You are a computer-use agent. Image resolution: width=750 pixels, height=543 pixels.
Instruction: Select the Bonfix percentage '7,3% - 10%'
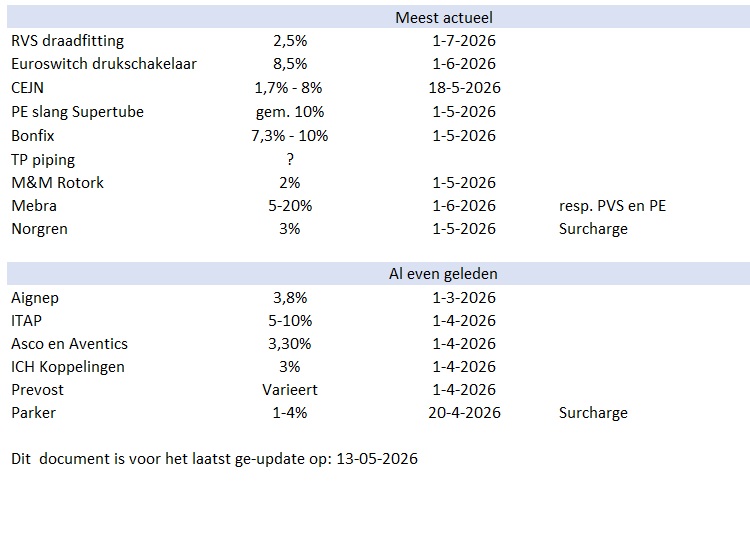click(x=290, y=135)
